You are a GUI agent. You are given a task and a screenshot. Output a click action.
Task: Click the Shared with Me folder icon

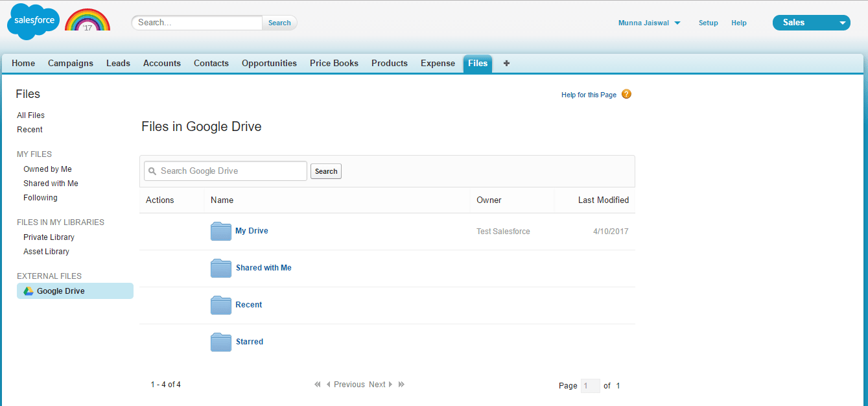coord(221,268)
